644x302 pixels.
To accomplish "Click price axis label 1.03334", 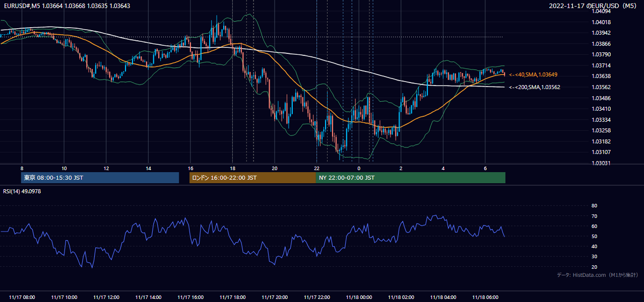I will (601, 120).
